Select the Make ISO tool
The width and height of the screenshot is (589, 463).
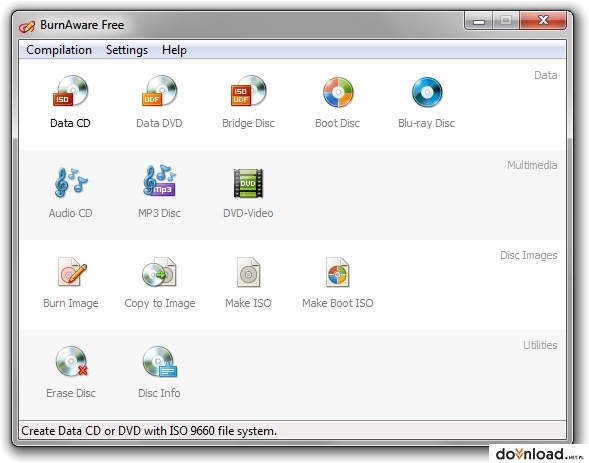pyautogui.click(x=248, y=272)
